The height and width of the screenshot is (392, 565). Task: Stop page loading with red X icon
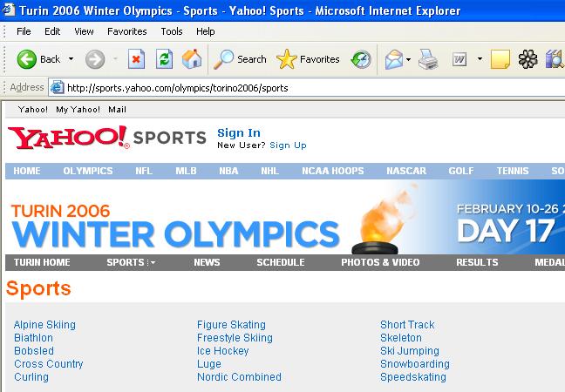[x=137, y=59]
